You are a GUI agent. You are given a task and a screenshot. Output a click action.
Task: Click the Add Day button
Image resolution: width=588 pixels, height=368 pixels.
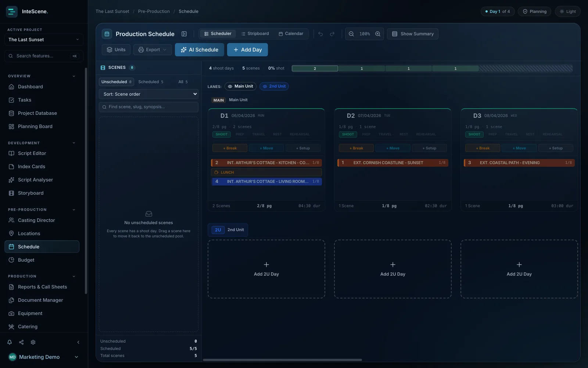pyautogui.click(x=247, y=50)
